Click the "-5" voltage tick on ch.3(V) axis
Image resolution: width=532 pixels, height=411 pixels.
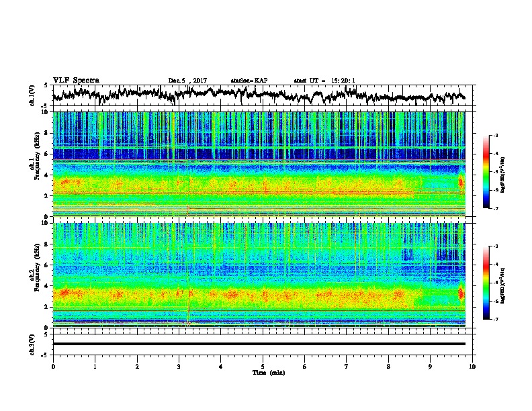click(x=44, y=355)
